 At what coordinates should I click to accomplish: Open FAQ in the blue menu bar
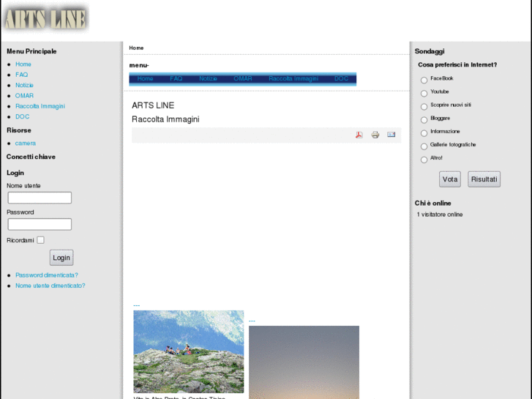coord(176,78)
